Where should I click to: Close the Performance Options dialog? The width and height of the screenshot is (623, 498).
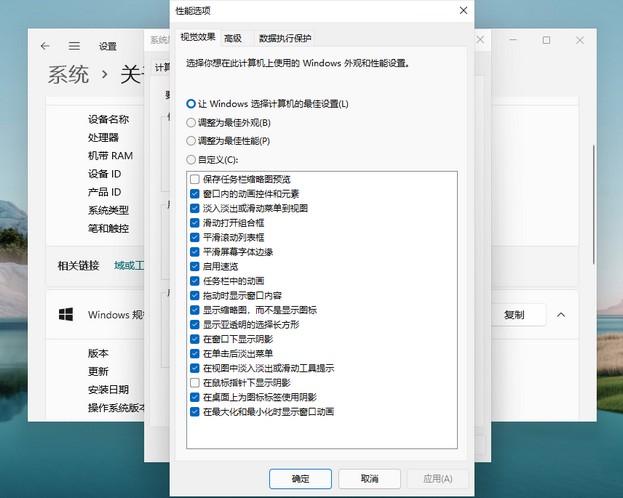pos(463,11)
